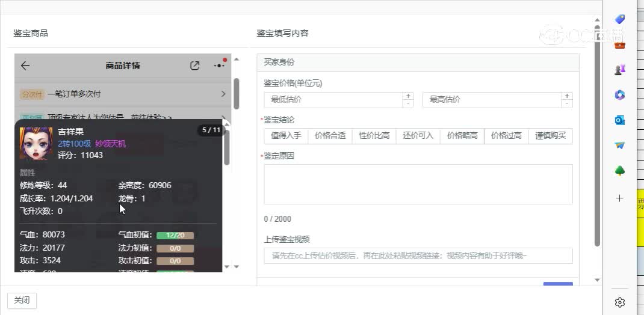Open the Outlook icon in browser sidebar

coord(619,120)
